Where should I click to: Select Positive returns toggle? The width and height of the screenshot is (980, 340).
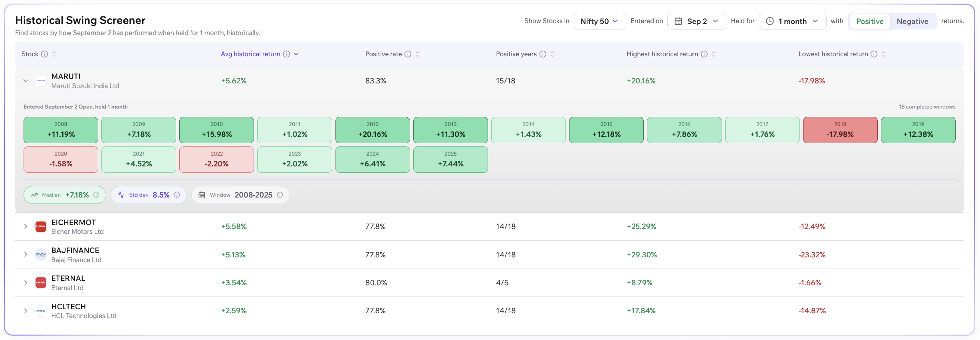click(870, 21)
